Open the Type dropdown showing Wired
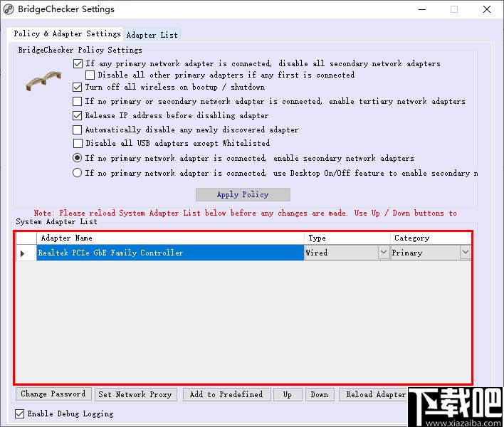The height and width of the screenshot is (427, 504). click(383, 253)
